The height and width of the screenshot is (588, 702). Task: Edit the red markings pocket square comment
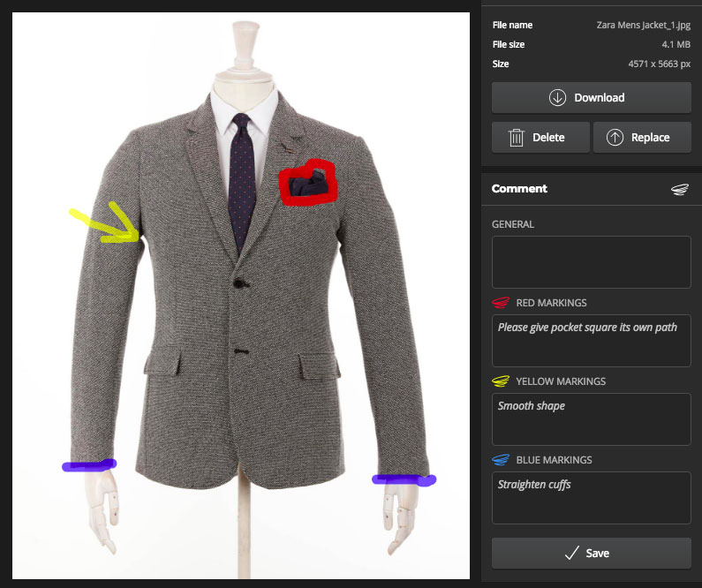click(591, 340)
